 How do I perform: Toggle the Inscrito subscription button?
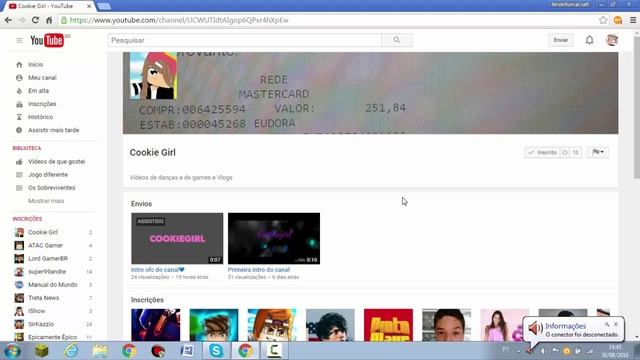point(542,152)
